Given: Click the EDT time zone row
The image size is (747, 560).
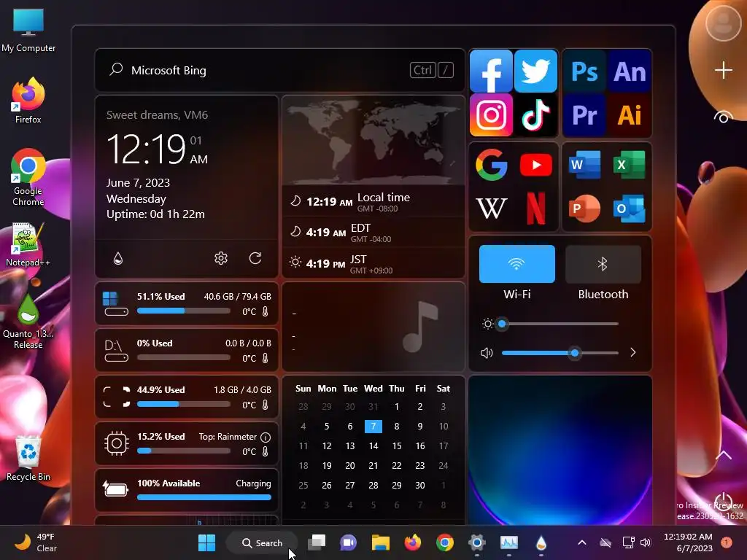Looking at the screenshot, I should coord(373,233).
